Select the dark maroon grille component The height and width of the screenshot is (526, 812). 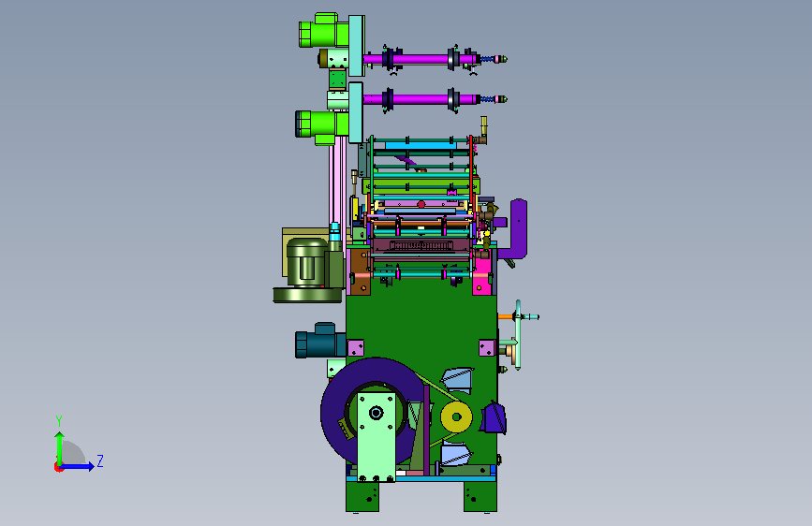[421, 245]
